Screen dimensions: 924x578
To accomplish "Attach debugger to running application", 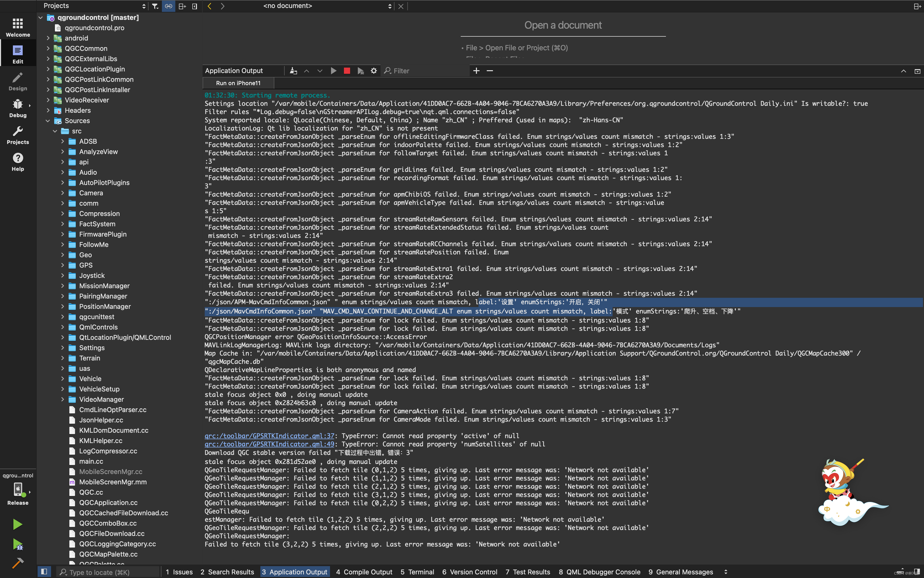I will [360, 71].
